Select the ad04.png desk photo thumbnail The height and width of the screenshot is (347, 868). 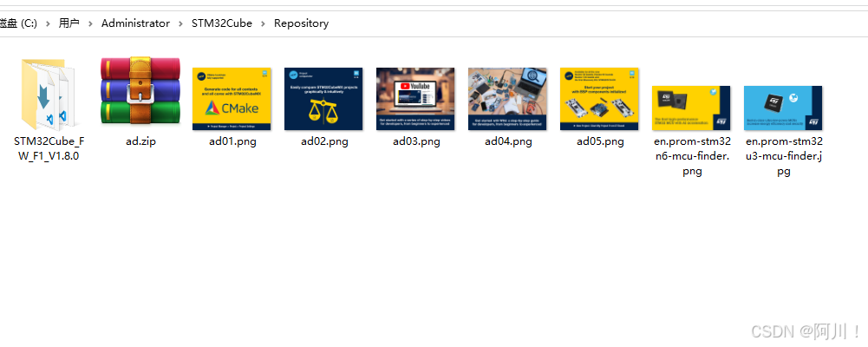507,99
